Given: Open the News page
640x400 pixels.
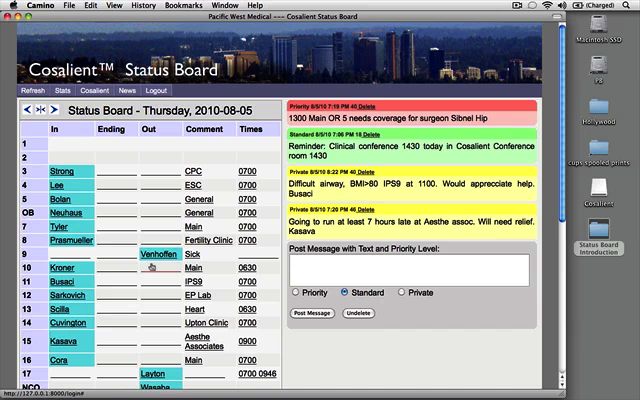Looking at the screenshot, I should click(x=127, y=91).
